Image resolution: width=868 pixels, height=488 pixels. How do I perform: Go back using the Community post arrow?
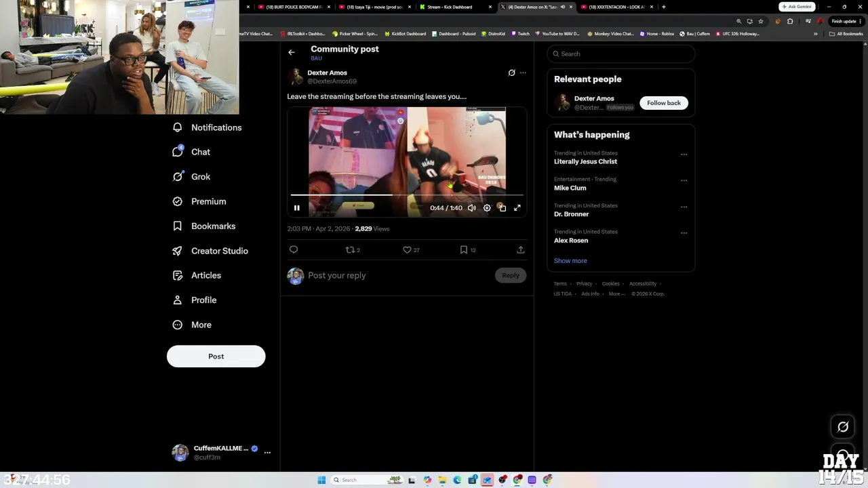coord(292,52)
